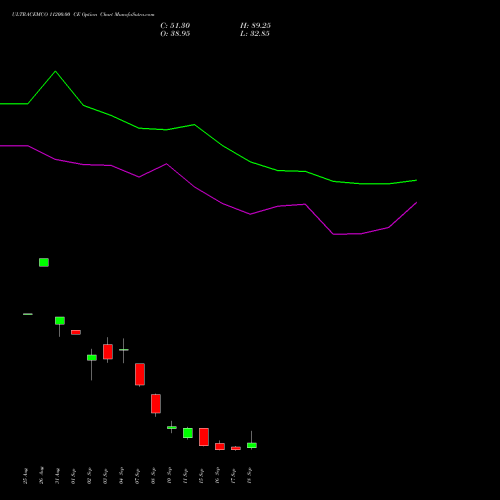This screenshot has height=500, width=500.
Task: Click the 15 Sep date label
Action: click(202, 476)
